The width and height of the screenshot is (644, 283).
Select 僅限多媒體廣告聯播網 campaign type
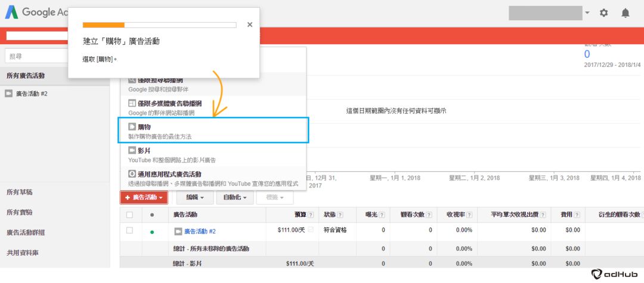coord(213,107)
